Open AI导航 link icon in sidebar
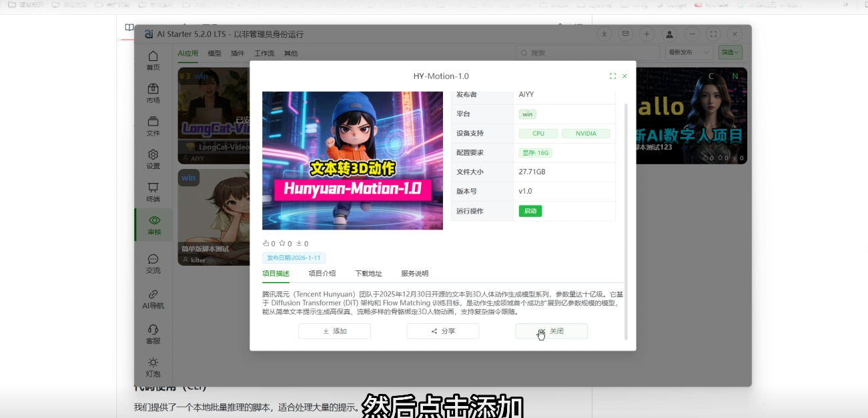Image resolution: width=868 pixels, height=418 pixels. click(153, 298)
